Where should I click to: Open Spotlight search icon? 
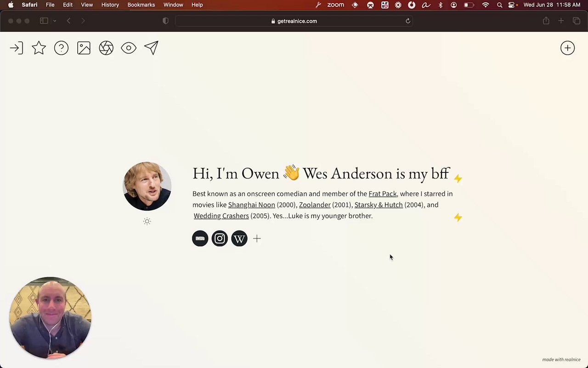tap(499, 5)
